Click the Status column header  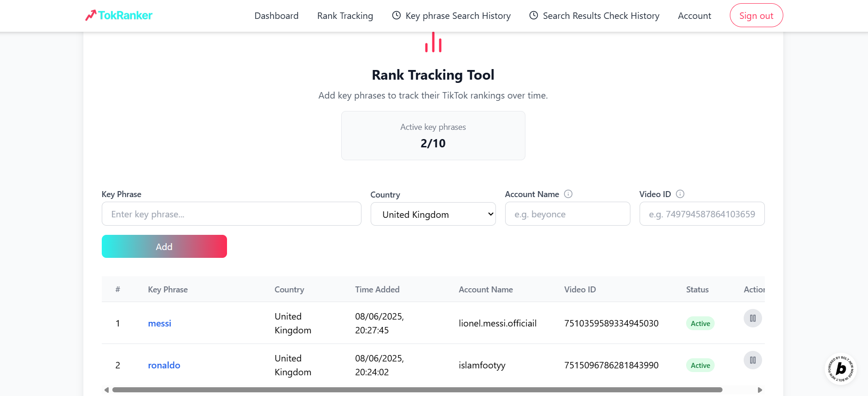[697, 289]
